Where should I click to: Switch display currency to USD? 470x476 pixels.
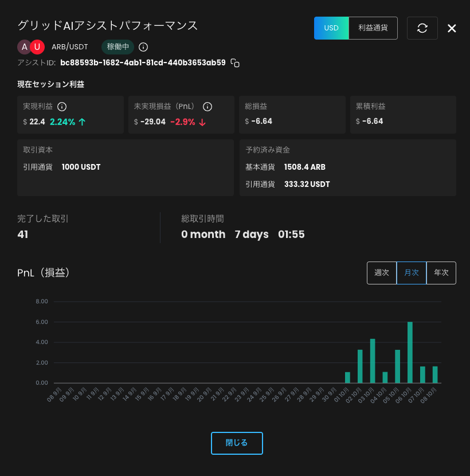tap(331, 28)
